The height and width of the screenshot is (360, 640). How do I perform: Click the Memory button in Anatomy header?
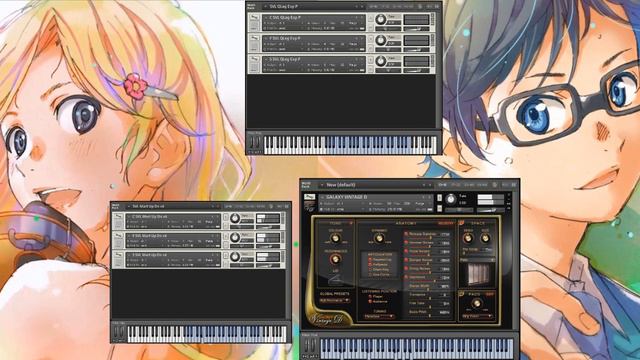pos(445,223)
